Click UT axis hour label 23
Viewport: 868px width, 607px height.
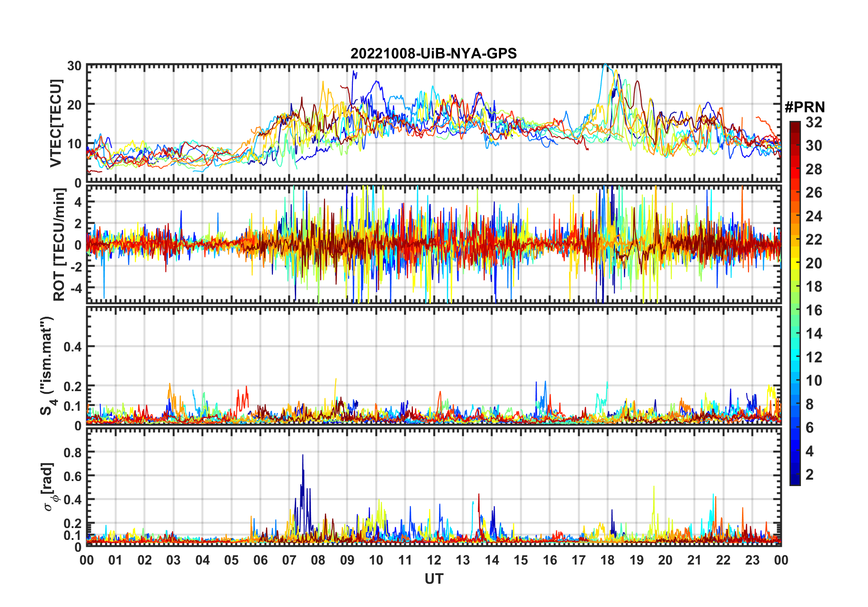pyautogui.click(x=753, y=560)
